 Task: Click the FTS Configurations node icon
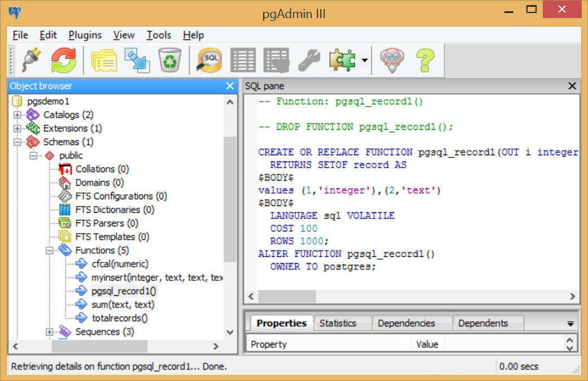(65, 196)
